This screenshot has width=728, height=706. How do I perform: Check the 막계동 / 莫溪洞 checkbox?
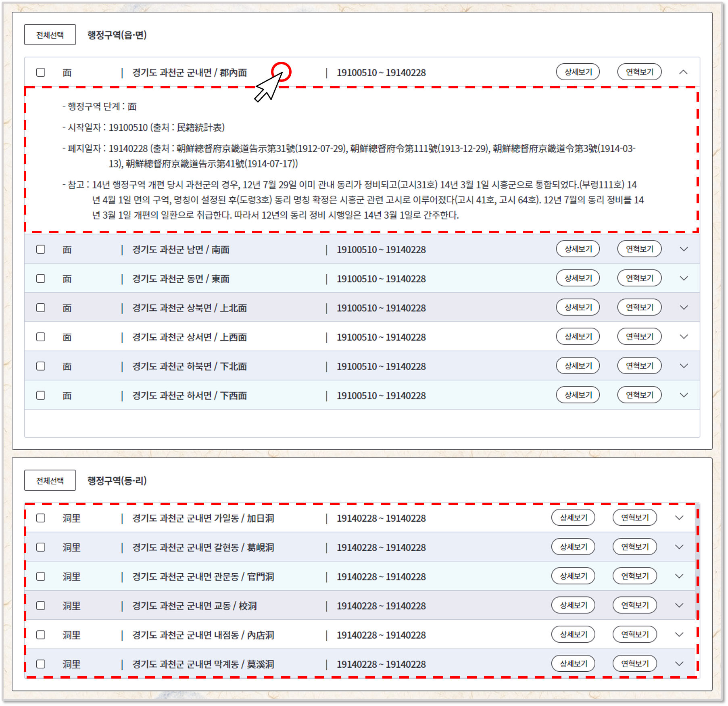(41, 664)
